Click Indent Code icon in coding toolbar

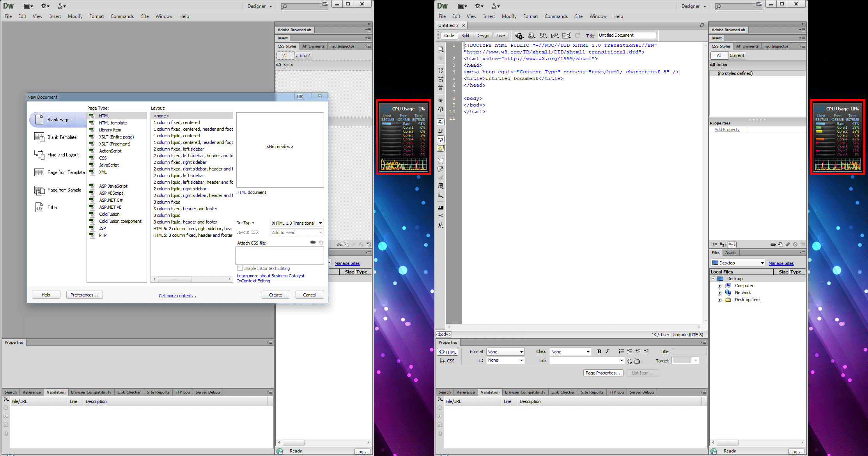441,208
